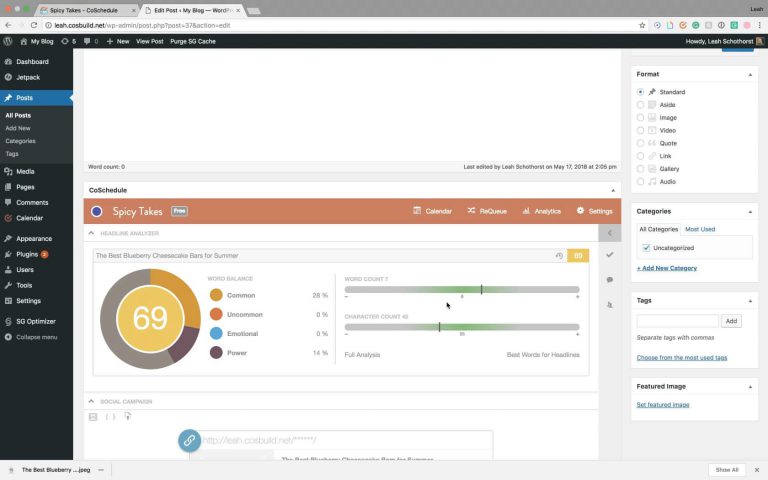Click the comment bubble in the side rail
The image size is (768, 480).
pos(610,280)
